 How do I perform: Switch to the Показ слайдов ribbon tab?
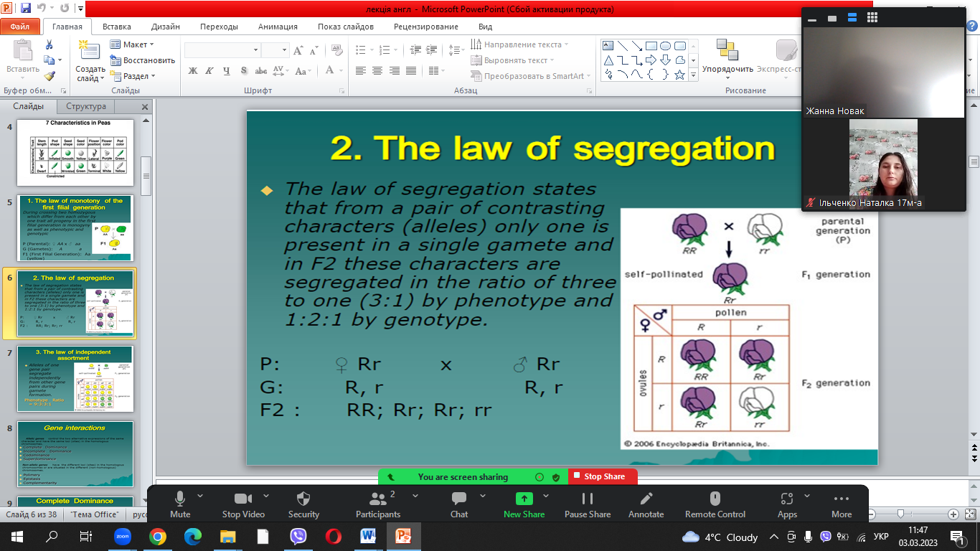click(346, 27)
